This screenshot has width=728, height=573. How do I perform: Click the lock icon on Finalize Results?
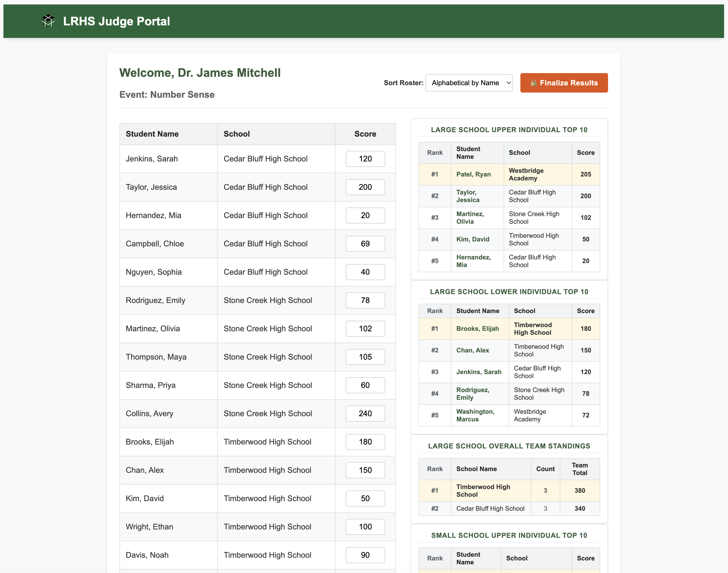pyautogui.click(x=534, y=82)
